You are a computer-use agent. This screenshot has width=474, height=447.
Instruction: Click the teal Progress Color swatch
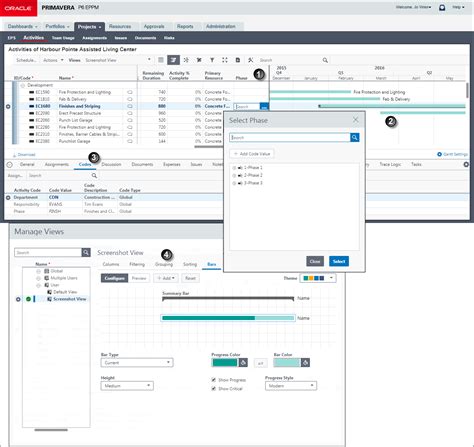pos(225,363)
